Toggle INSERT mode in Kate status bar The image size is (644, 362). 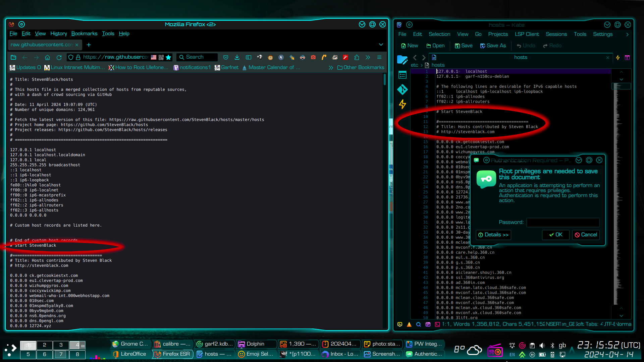tap(553, 324)
